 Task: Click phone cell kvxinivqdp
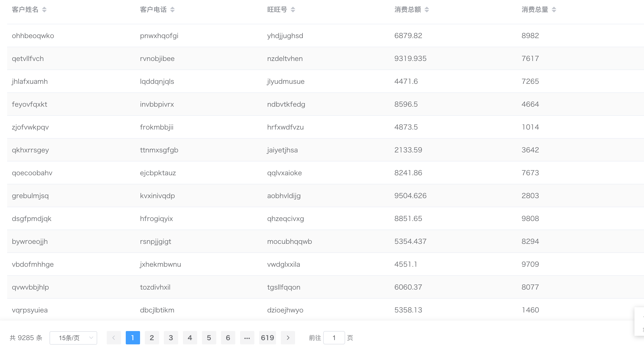click(x=157, y=196)
